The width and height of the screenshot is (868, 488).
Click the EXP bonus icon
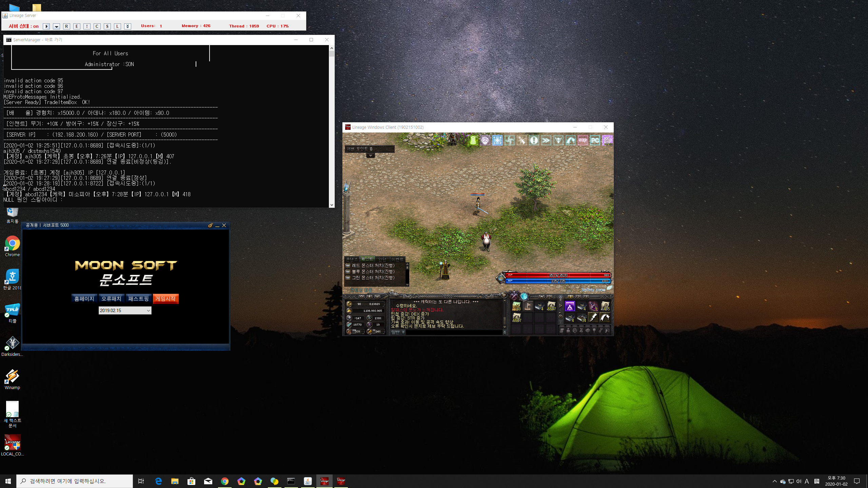pyautogui.click(x=583, y=140)
